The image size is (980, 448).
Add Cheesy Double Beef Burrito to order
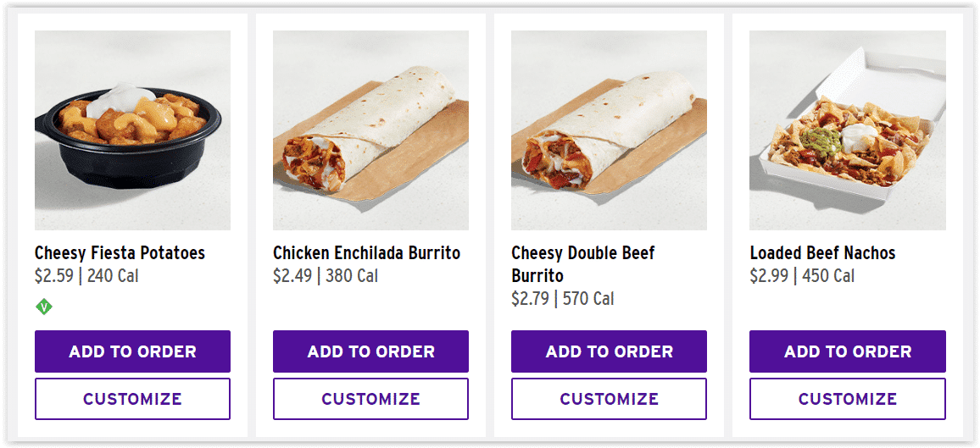[609, 351]
